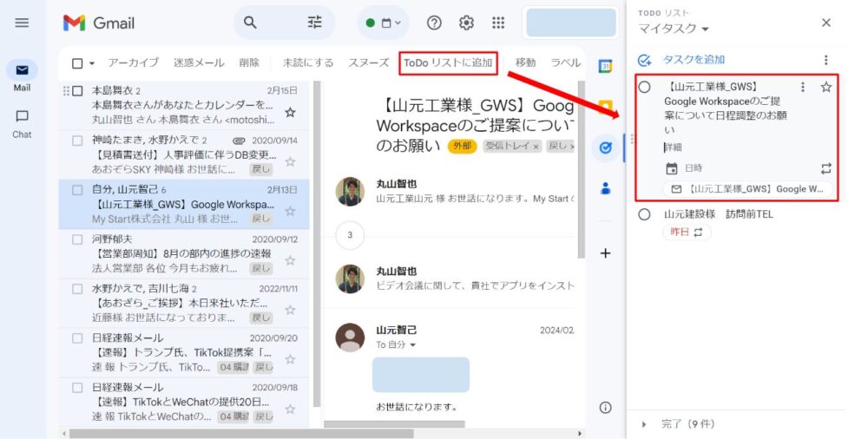Click スヌーズ in the toolbar
The height and width of the screenshot is (439, 868).
368,62
